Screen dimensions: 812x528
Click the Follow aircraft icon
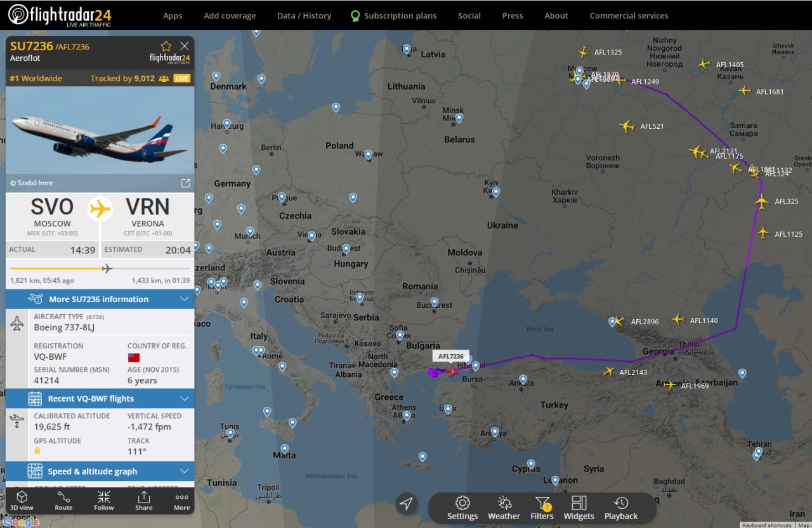click(x=104, y=500)
